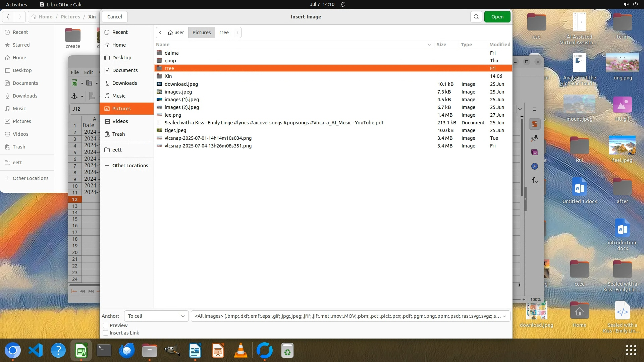Select the tiger.jpeg file
Image resolution: width=644 pixels, height=362 pixels.
tap(175, 130)
